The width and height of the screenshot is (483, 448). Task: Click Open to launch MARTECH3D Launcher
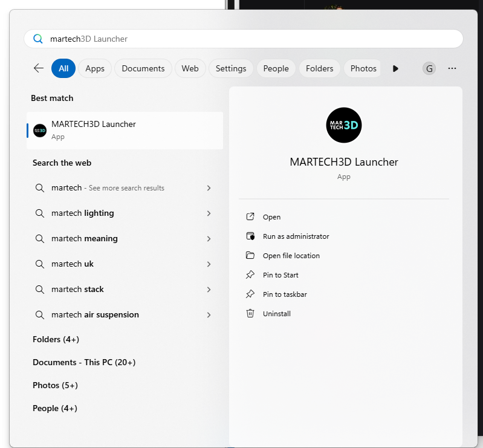click(x=271, y=217)
